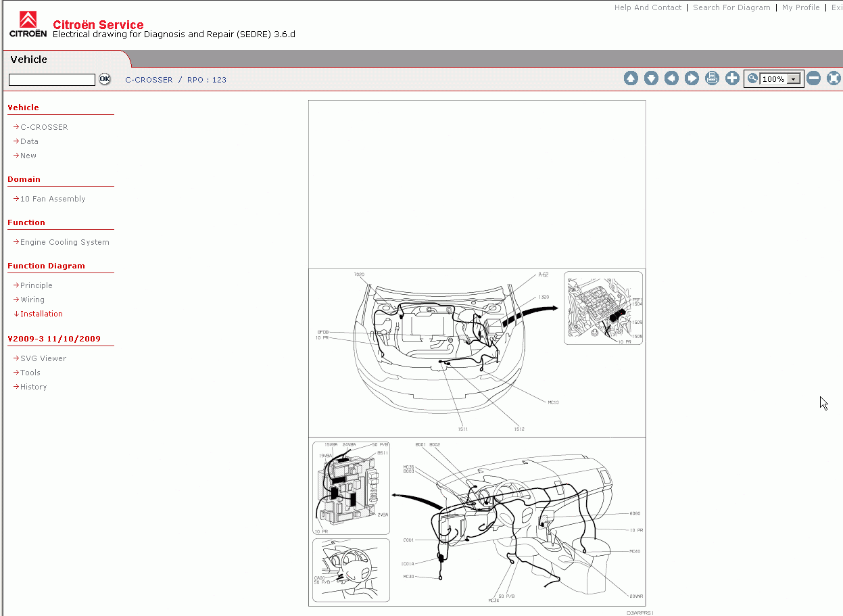Screen dimensions: 843x616
Task: Print the current diagram
Action: pyautogui.click(x=712, y=78)
